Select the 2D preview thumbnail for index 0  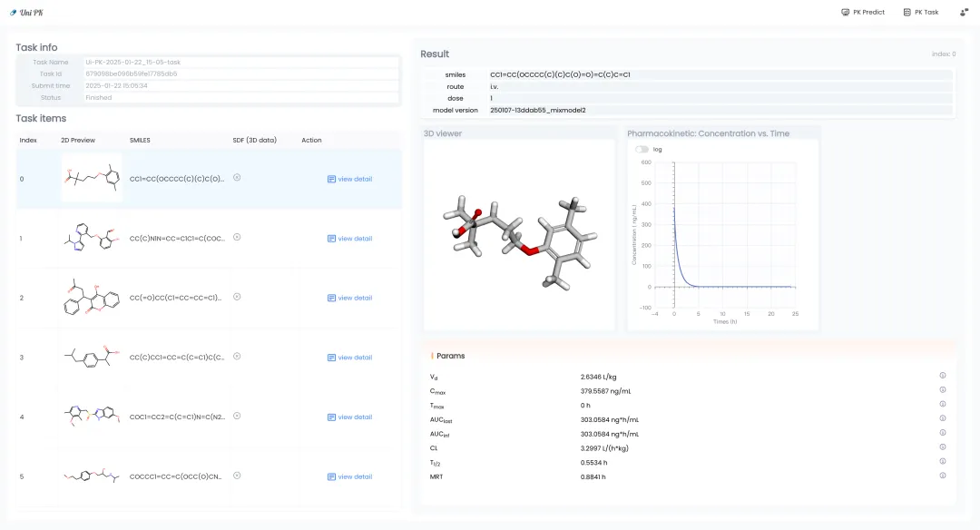(x=91, y=178)
